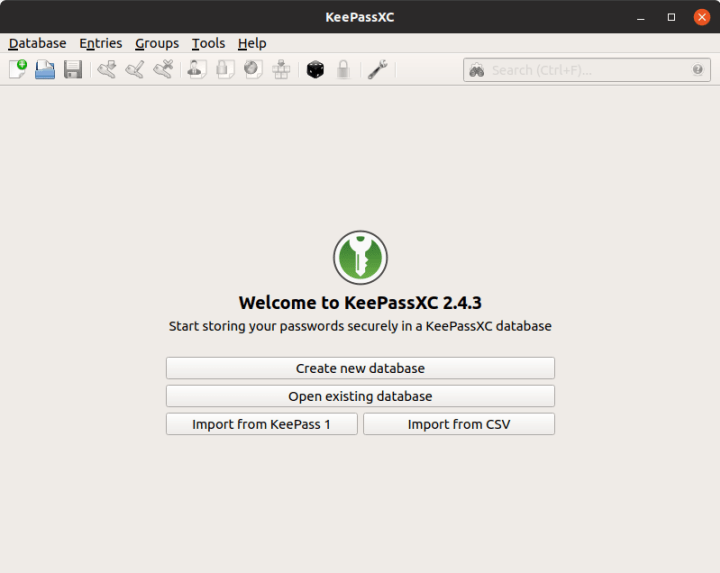Click the Lock databases padlock icon
Screen dimensions: 720x573
coord(343,69)
